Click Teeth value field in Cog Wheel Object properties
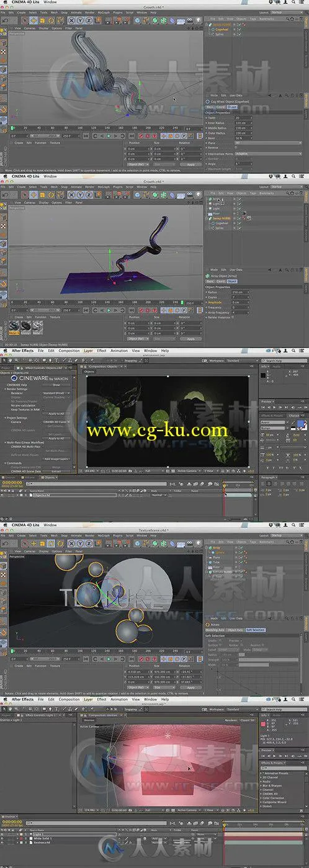 [x=243, y=117]
